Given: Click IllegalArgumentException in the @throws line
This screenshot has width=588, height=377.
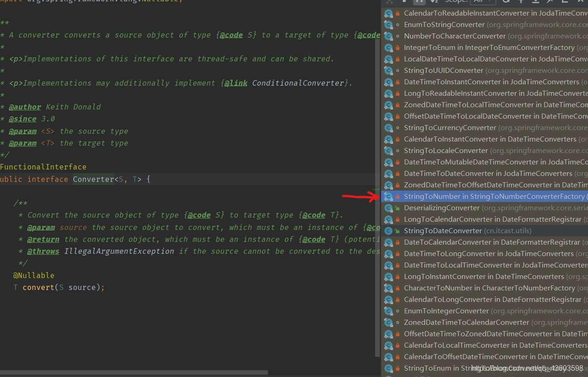Looking at the screenshot, I should point(119,251).
